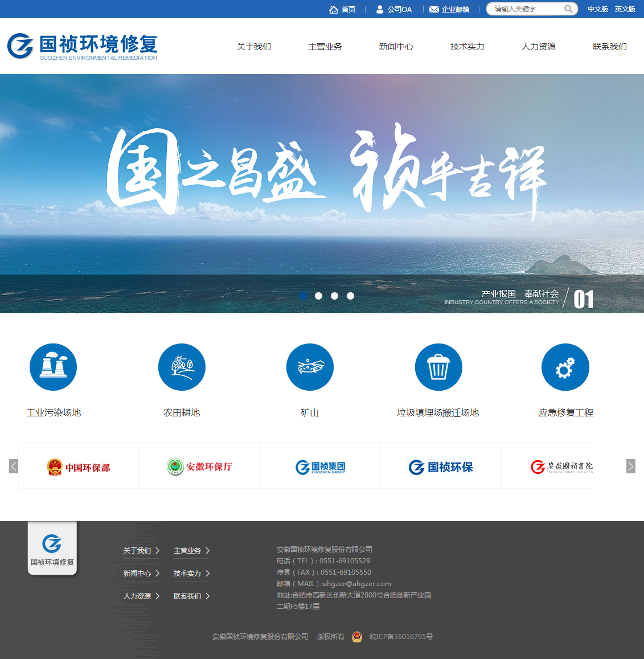Expand footer 关于我们 chevron link
The height and width of the screenshot is (659, 644).
[x=158, y=551]
